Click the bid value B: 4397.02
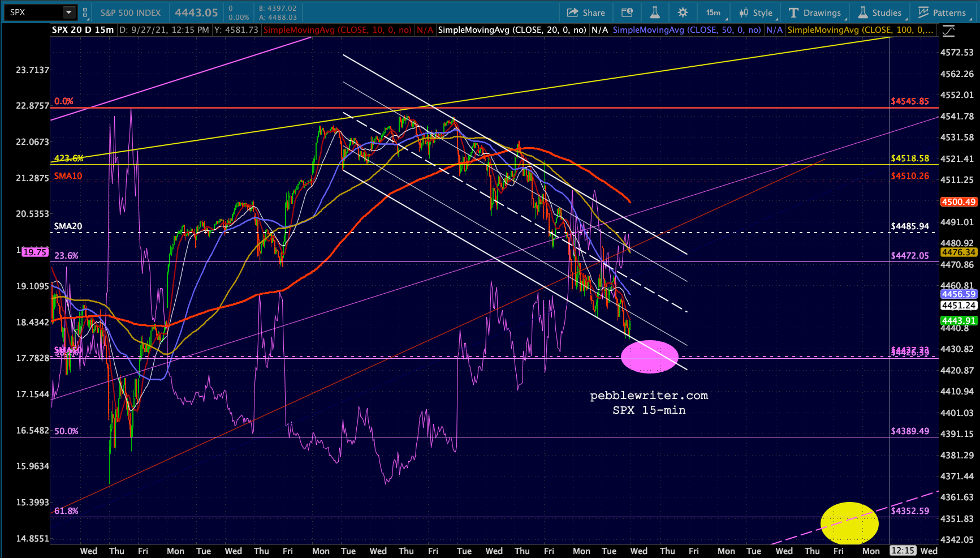 278,8
